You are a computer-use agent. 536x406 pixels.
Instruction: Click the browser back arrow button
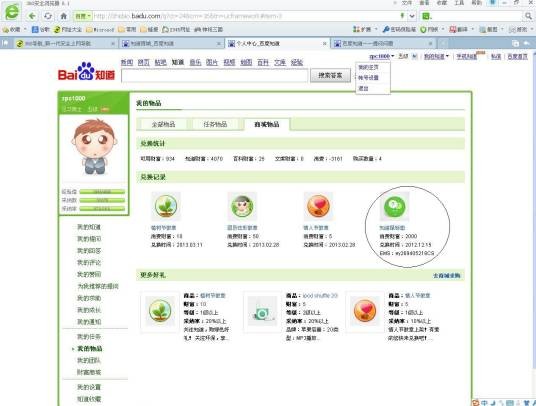pyautogui.click(x=32, y=16)
